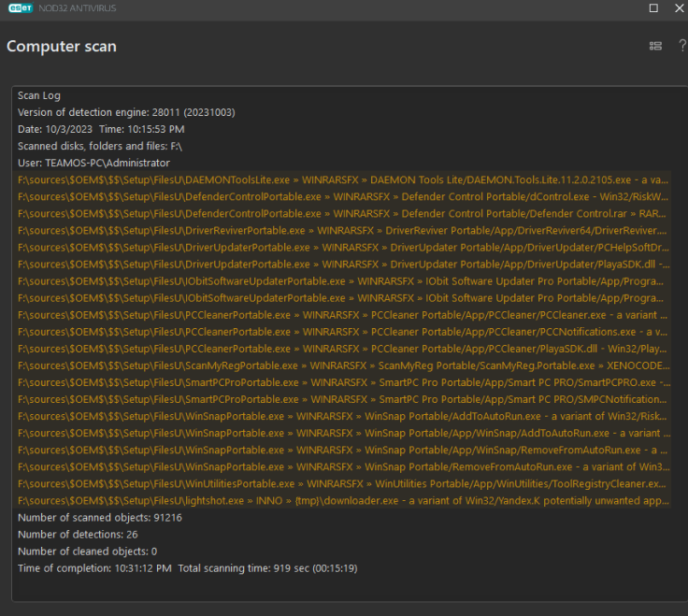Select the Scanned disks F:\ line
The height and width of the screenshot is (616, 688).
[100, 146]
